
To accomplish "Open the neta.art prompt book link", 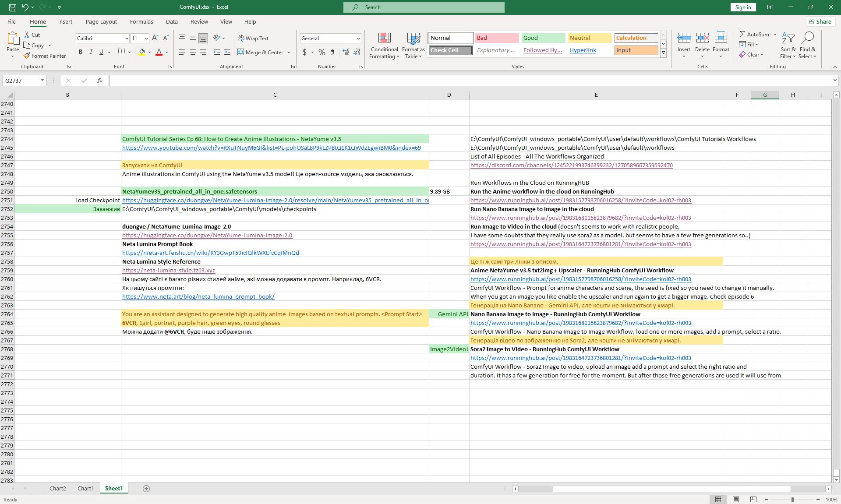I will coord(198,296).
